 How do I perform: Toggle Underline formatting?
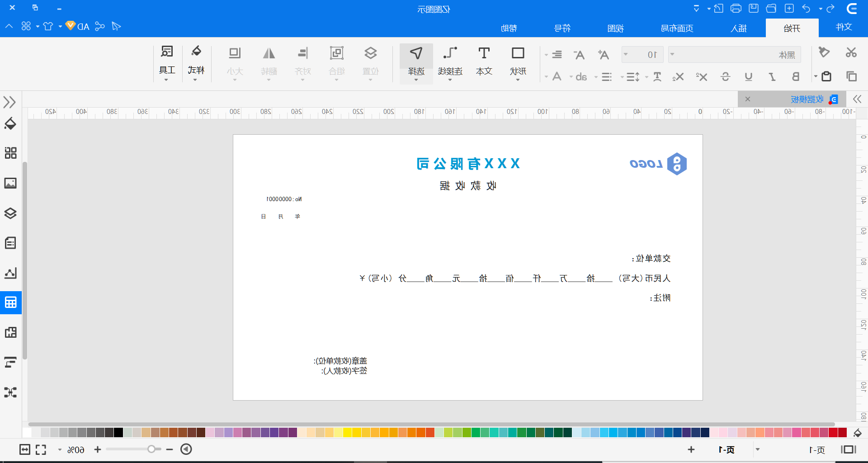tap(749, 77)
